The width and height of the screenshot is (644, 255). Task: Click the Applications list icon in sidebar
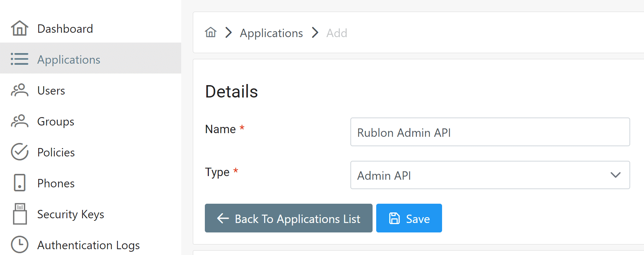[x=20, y=59]
